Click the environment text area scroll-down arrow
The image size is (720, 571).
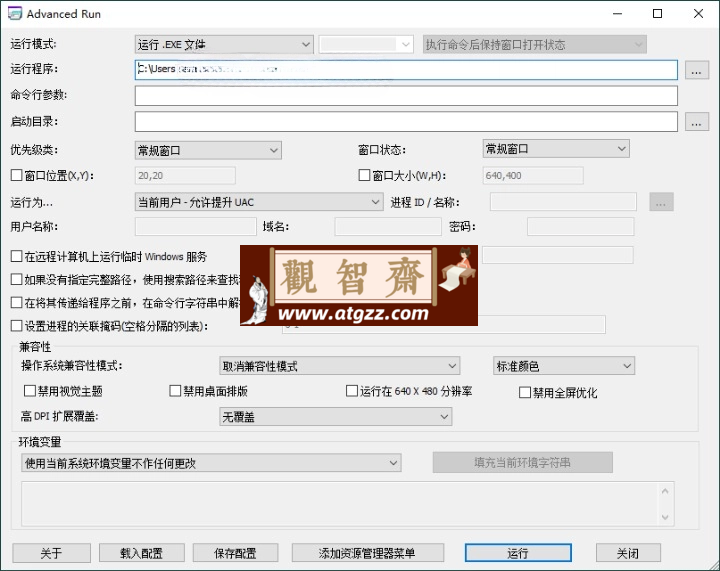pyautogui.click(x=665, y=517)
